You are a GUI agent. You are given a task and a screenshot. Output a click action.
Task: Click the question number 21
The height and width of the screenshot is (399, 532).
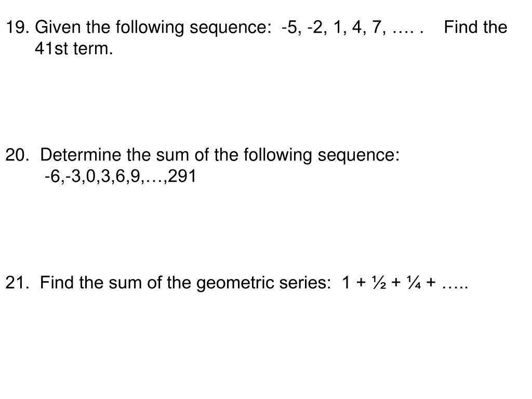coord(17,283)
